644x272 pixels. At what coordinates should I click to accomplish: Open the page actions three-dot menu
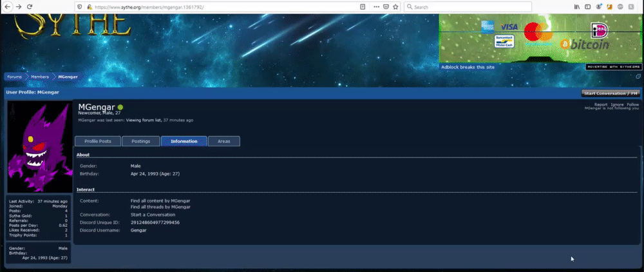tap(376, 6)
